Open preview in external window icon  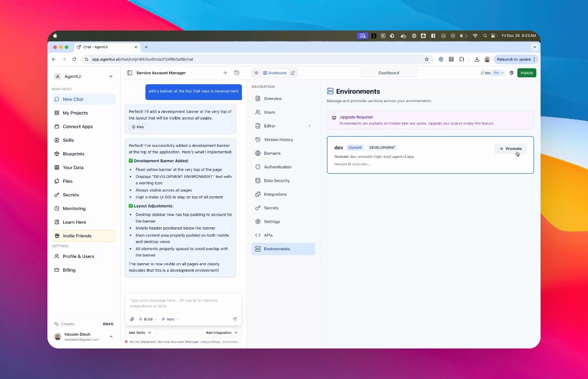tap(292, 73)
